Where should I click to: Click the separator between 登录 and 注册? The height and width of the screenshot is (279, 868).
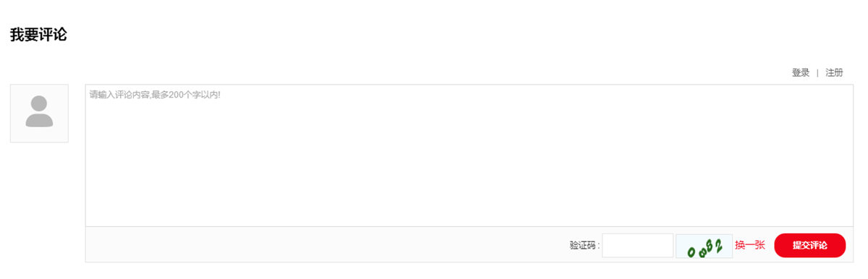click(x=817, y=73)
